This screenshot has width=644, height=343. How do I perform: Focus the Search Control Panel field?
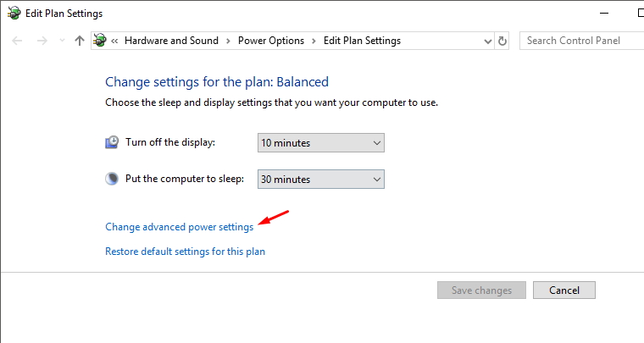(x=580, y=41)
